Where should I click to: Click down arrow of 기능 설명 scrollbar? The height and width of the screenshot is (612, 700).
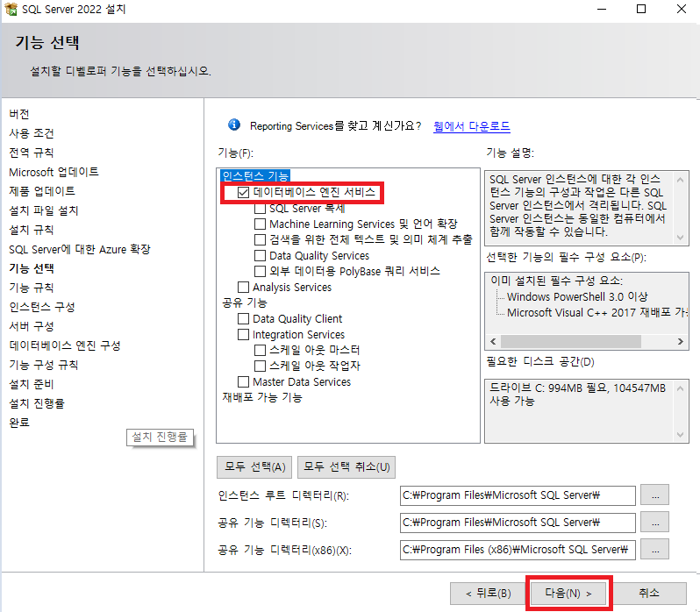tap(680, 238)
